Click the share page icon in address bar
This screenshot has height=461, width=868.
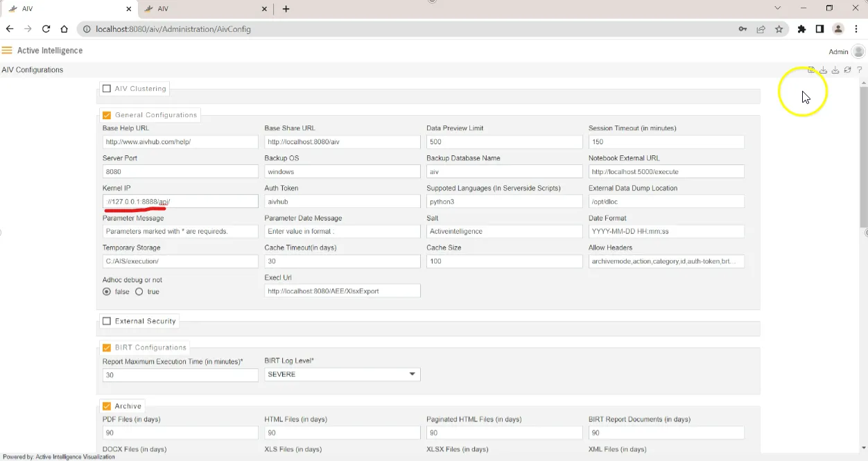pyautogui.click(x=761, y=29)
